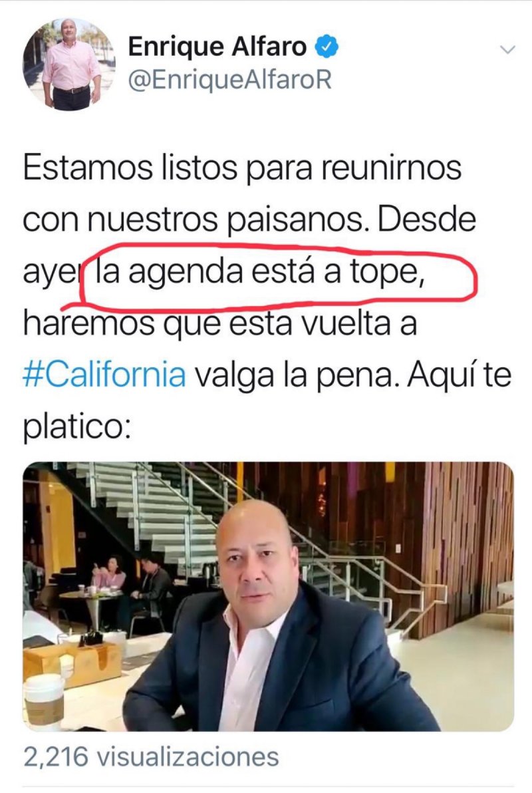Click the 2,216 visualizaciones view count

tap(151, 757)
